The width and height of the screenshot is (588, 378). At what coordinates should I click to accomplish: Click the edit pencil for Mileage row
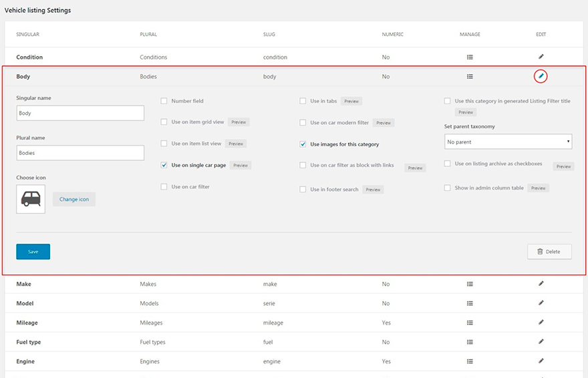pos(541,323)
